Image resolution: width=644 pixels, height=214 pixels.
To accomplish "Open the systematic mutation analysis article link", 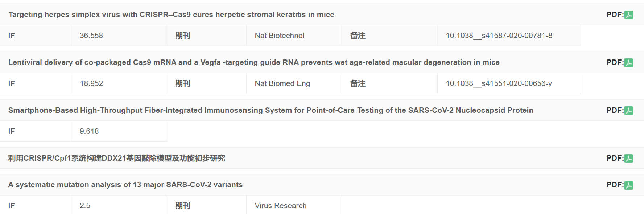I will [x=125, y=184].
